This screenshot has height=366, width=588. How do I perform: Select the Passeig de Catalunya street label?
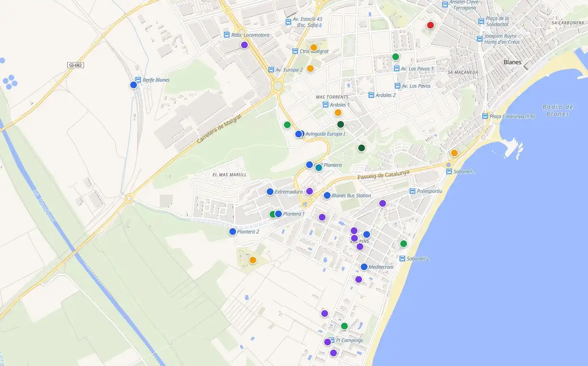click(383, 175)
